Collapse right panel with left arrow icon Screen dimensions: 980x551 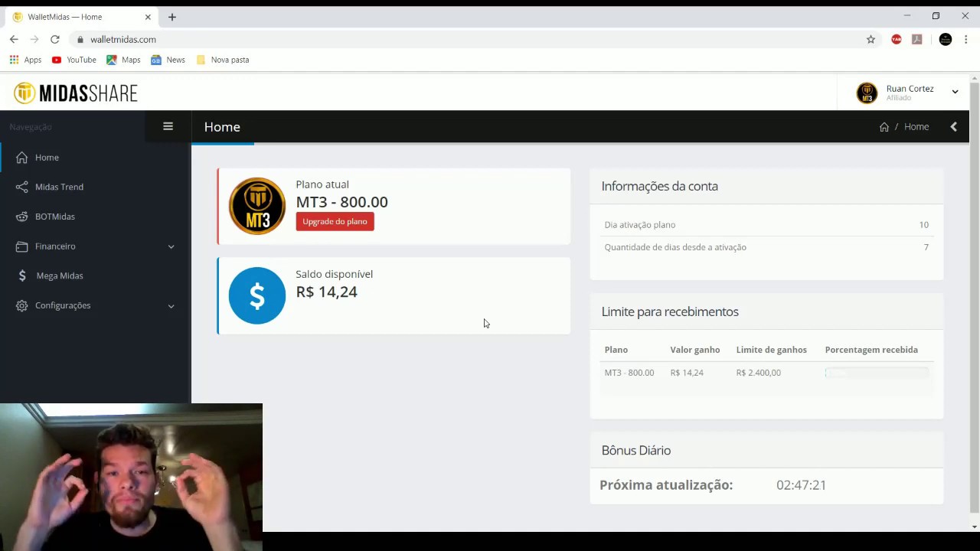point(953,127)
